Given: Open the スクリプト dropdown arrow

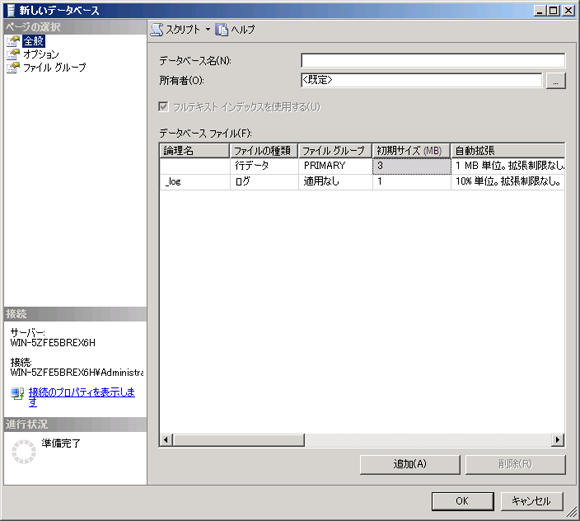Looking at the screenshot, I should click(x=208, y=29).
